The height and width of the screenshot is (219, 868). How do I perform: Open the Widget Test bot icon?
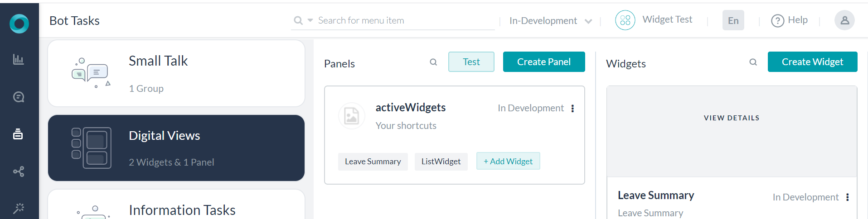625,20
